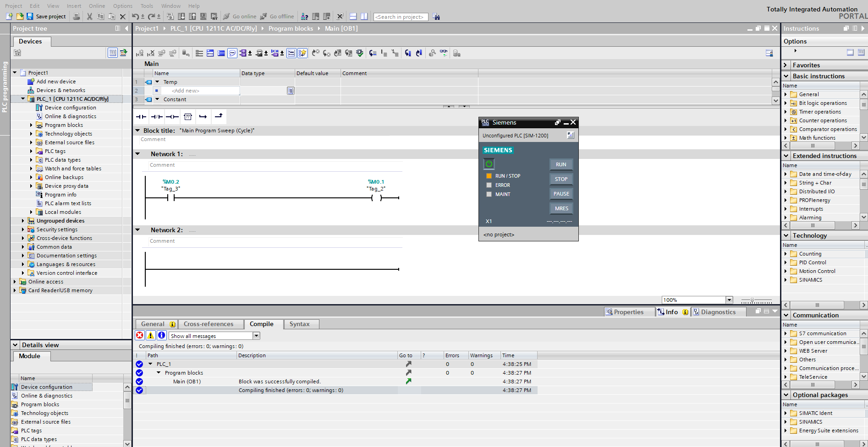Open the Online menu

[x=97, y=6]
